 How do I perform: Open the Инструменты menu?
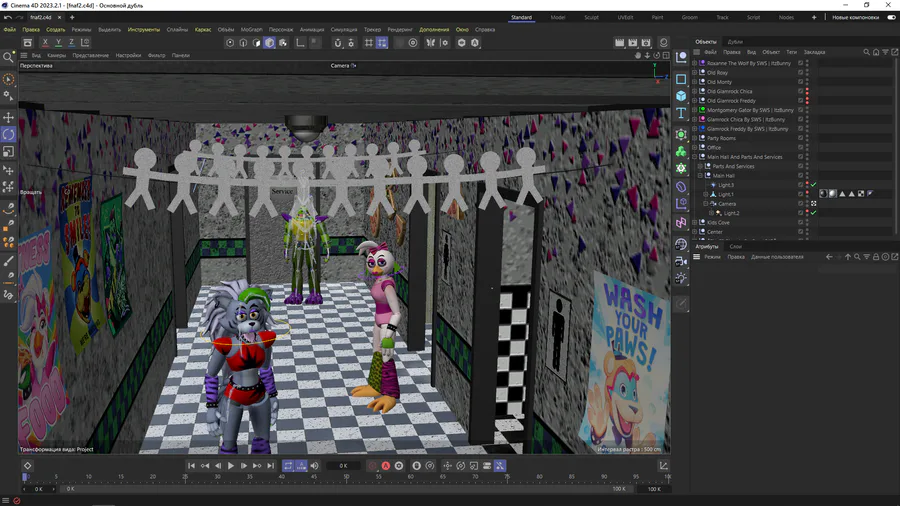[x=143, y=29]
